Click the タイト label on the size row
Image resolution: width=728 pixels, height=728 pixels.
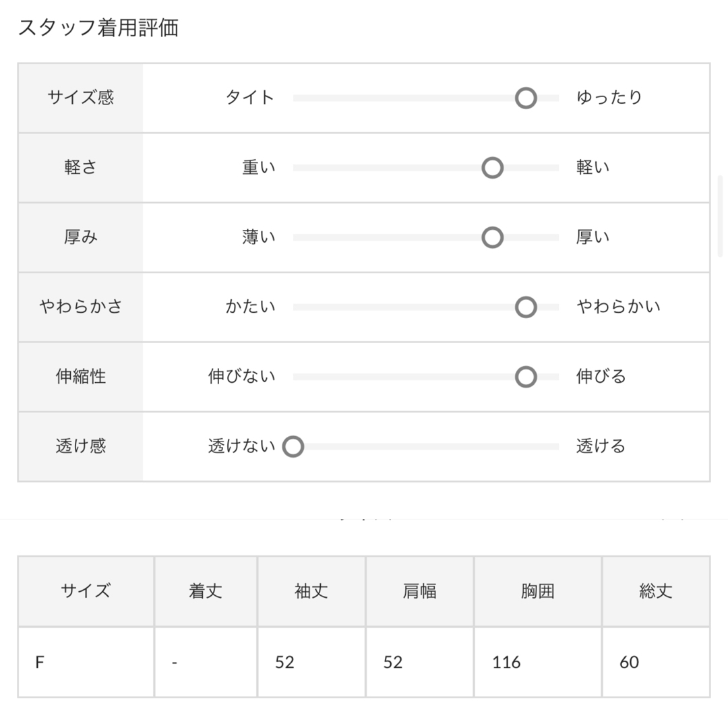[x=250, y=98]
